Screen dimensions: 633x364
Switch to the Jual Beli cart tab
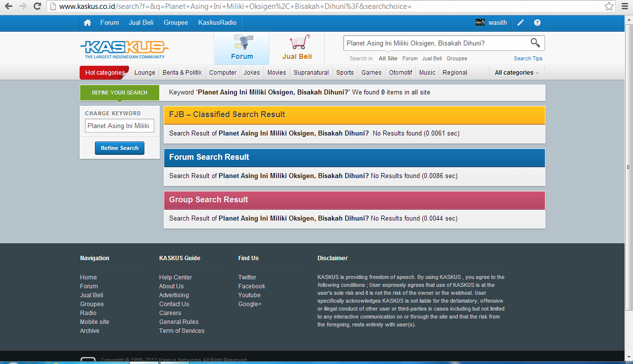click(x=297, y=48)
